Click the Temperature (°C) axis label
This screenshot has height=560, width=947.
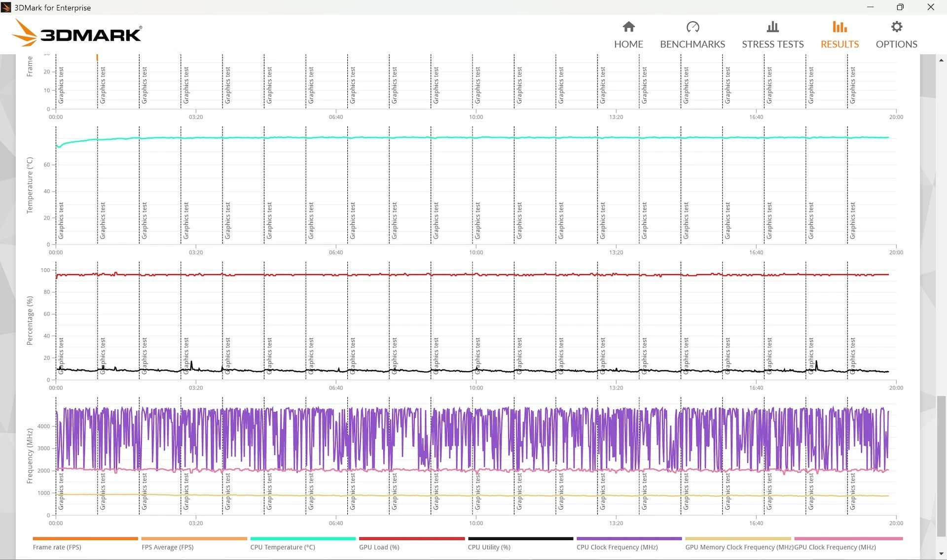click(x=30, y=185)
